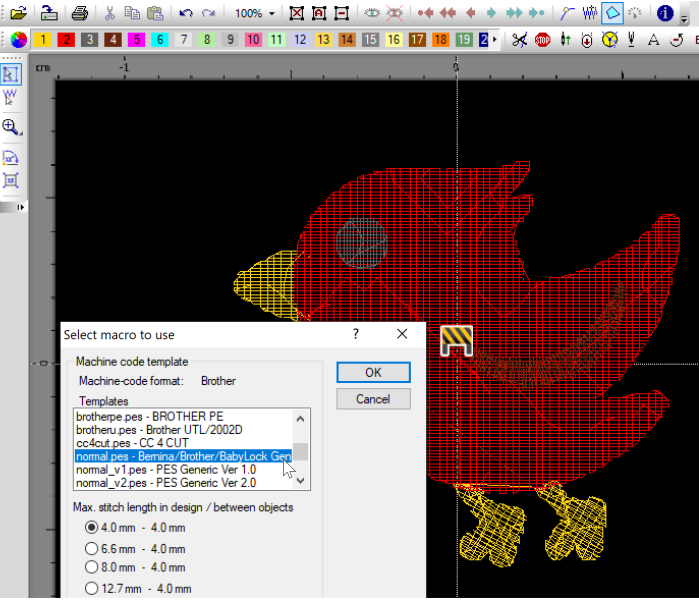Pick cyan thread color 6
This screenshot has width=699, height=600.
160,40
